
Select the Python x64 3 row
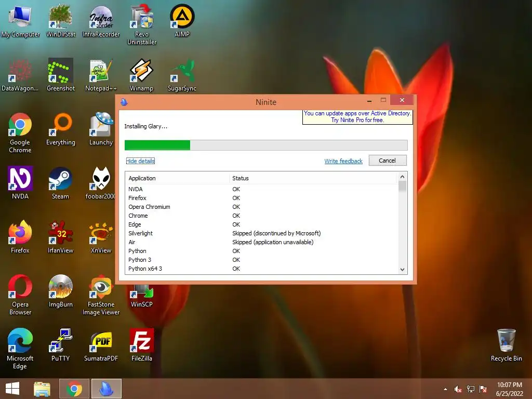coord(262,269)
